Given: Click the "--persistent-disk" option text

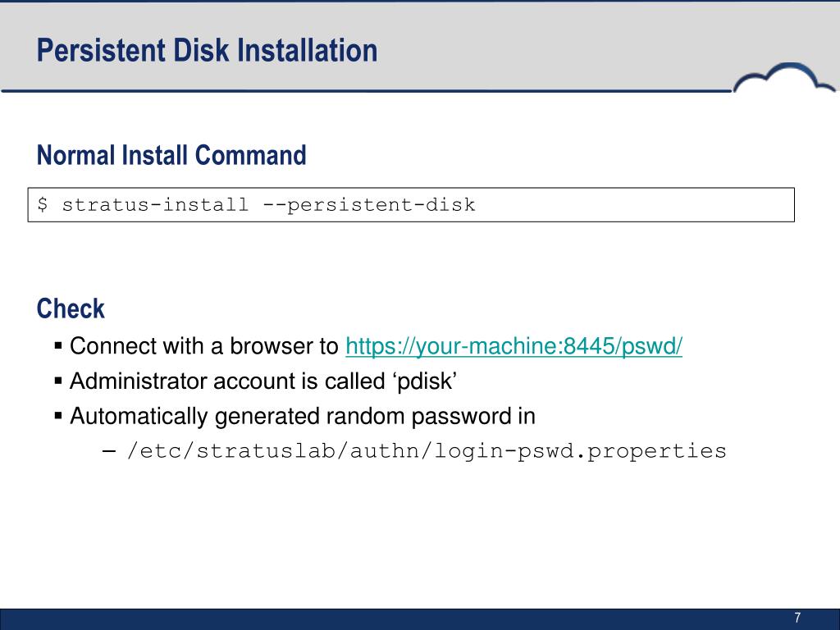Looking at the screenshot, I should click(x=368, y=204).
